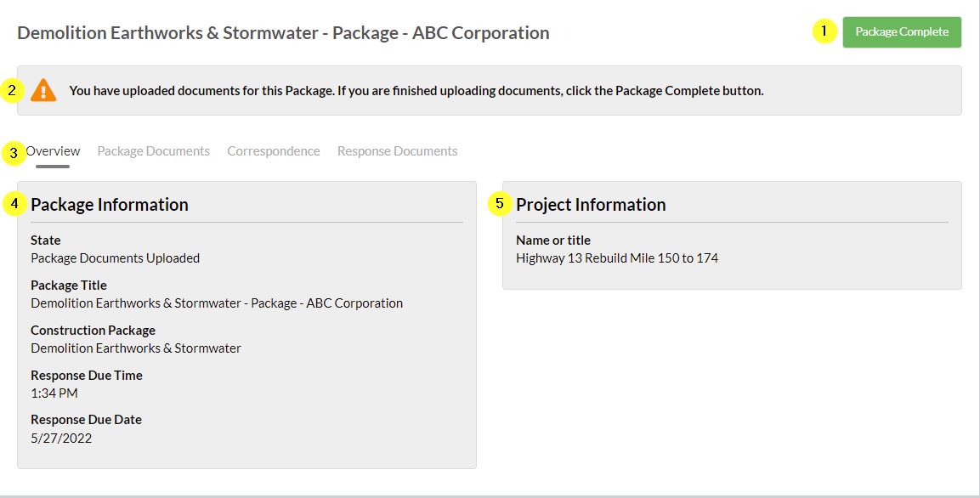Switch to the Package Documents tab
The image size is (980, 498).
point(153,150)
